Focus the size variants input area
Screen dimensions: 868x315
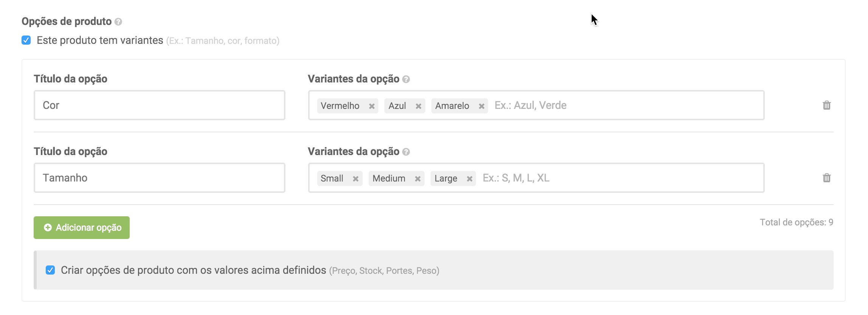[x=624, y=178]
